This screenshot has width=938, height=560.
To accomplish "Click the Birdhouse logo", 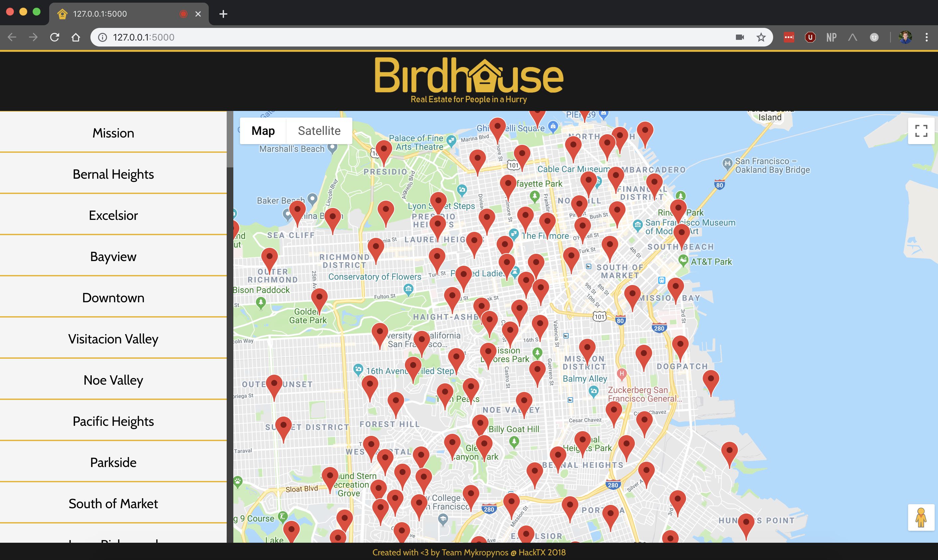I will [x=469, y=80].
